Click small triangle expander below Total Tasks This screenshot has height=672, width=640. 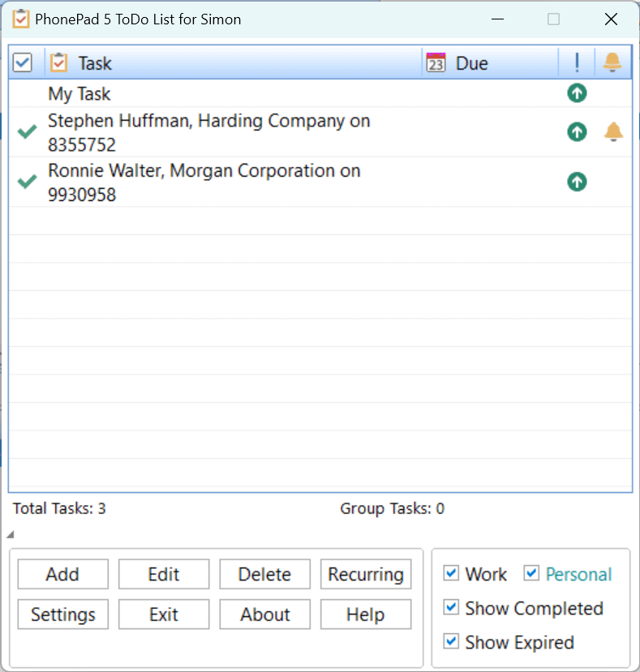pyautogui.click(x=11, y=534)
